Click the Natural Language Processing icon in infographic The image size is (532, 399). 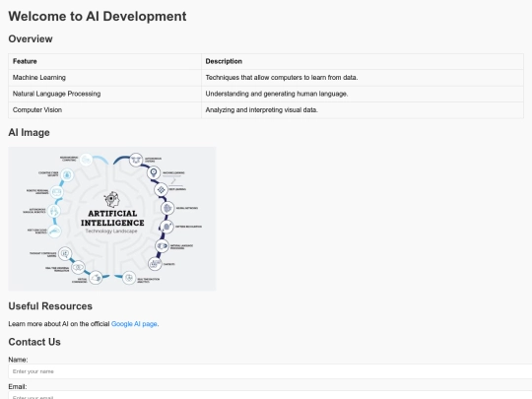163,246
